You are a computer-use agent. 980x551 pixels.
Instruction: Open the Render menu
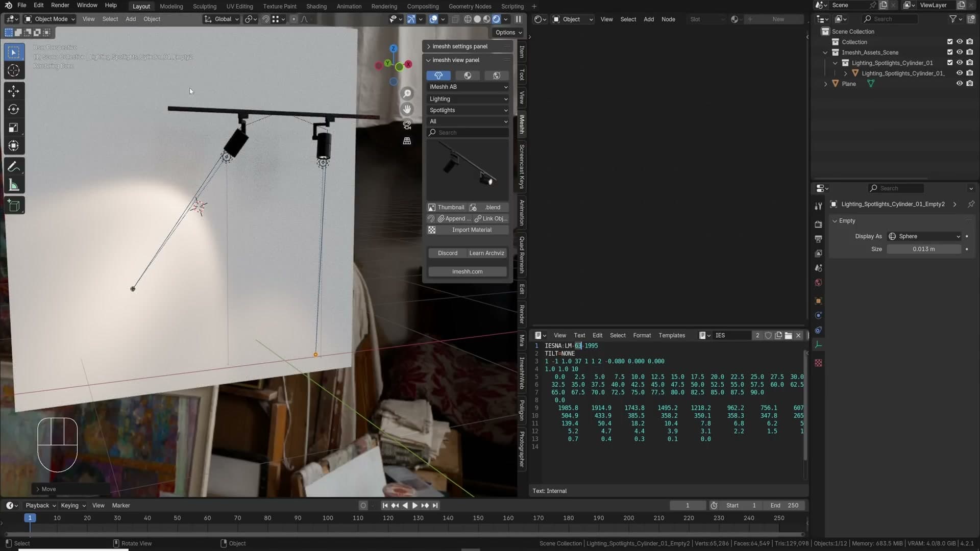[60, 5]
